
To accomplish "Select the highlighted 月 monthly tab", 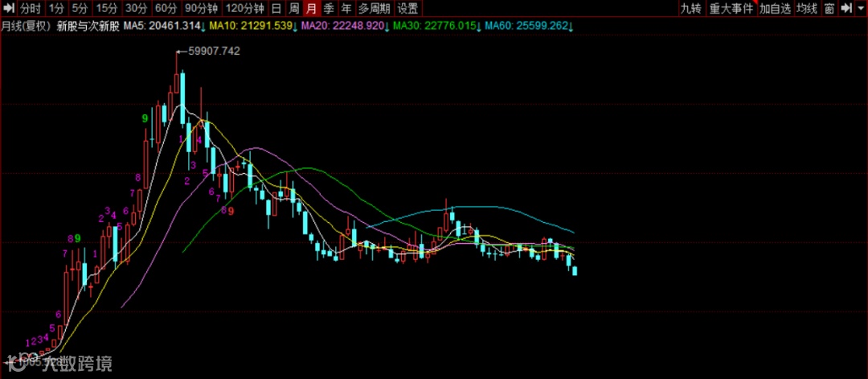I will (312, 8).
